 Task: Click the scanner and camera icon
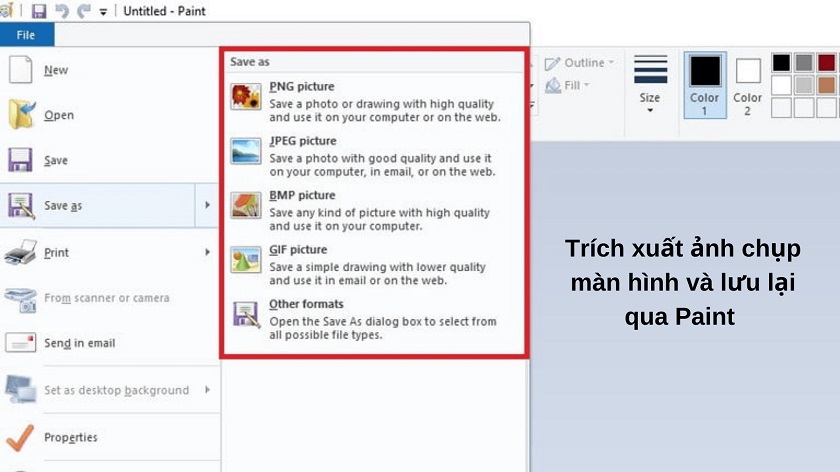(x=20, y=299)
